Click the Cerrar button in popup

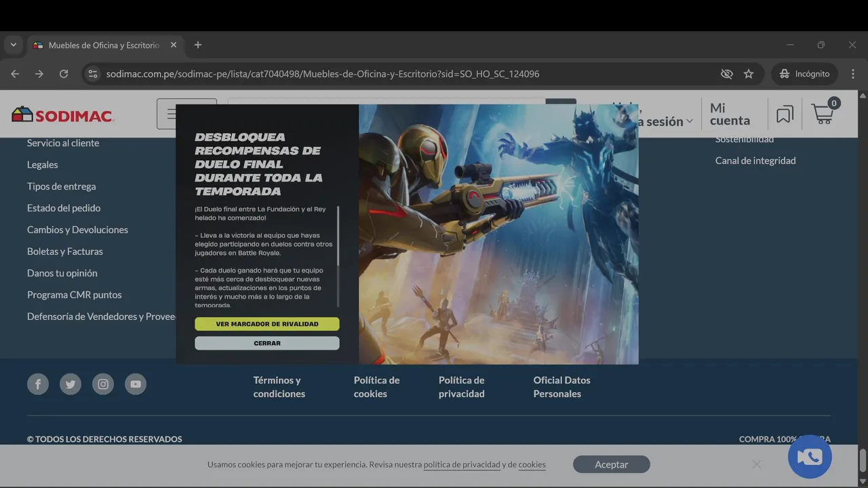click(x=267, y=343)
